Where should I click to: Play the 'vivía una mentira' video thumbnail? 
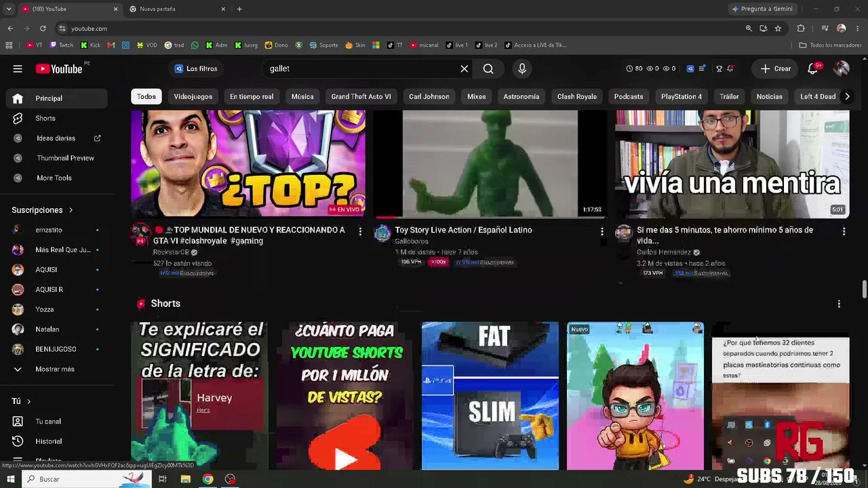[732, 164]
